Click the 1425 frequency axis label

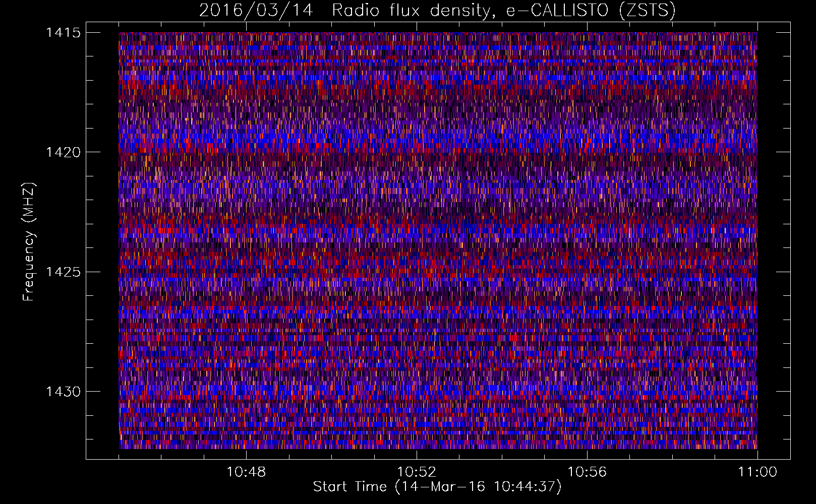(x=63, y=272)
